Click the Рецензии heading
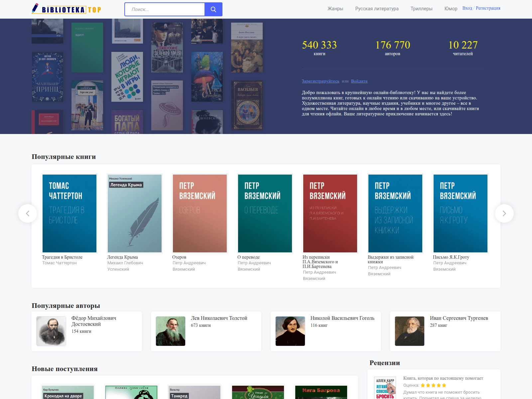 385,363
